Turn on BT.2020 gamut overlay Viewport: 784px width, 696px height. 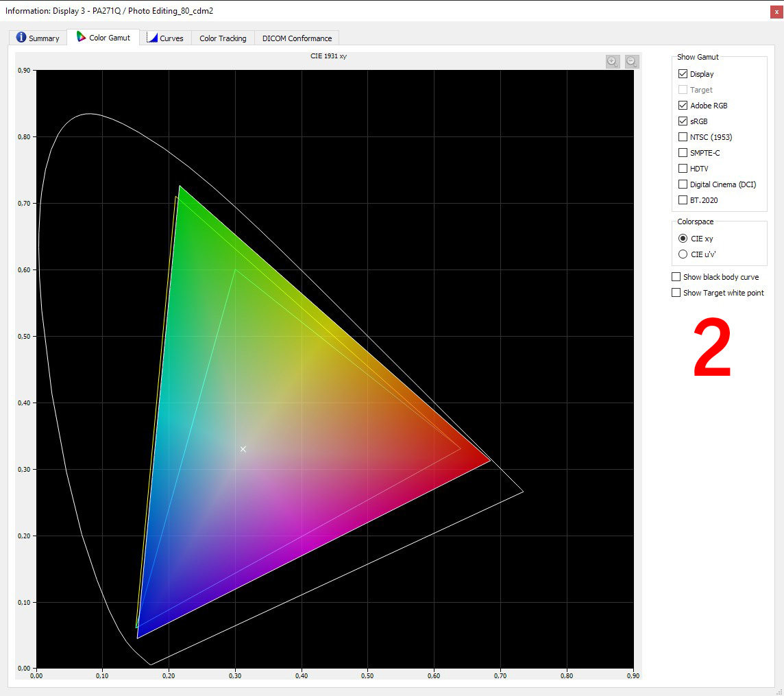point(683,200)
